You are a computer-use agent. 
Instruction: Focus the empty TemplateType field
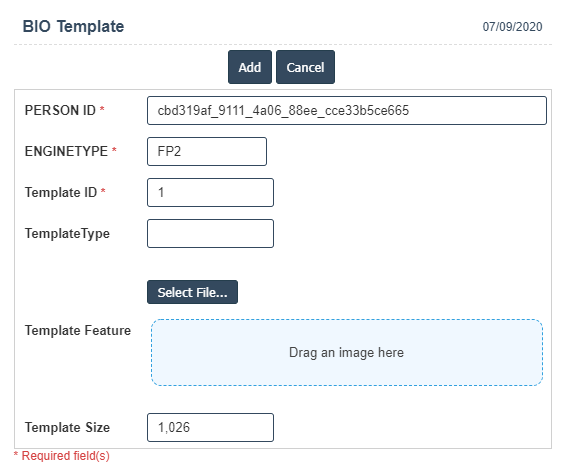point(210,233)
